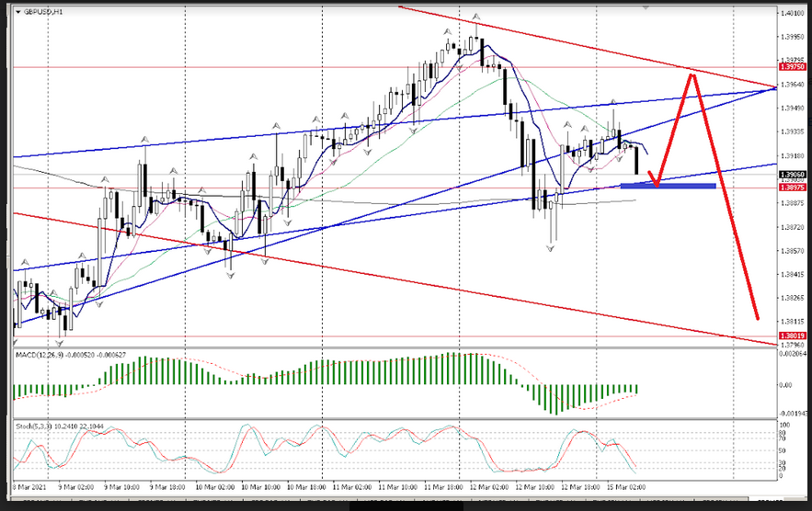Click the 1.39060 current price label
The width and height of the screenshot is (812, 511).
(791, 175)
